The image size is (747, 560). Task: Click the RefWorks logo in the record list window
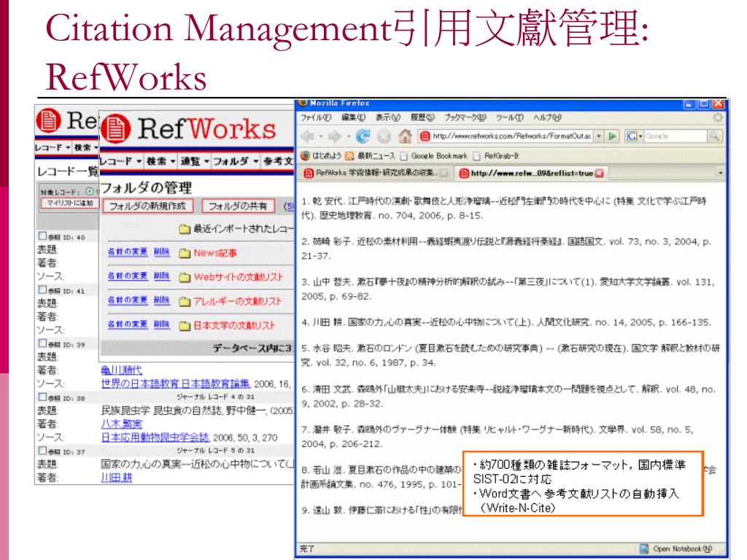pos(66,120)
